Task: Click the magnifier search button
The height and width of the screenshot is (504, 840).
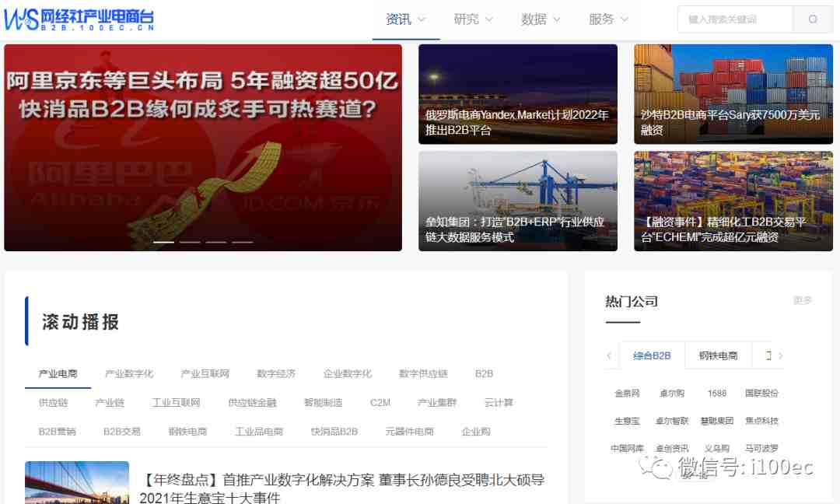Action: [x=813, y=19]
